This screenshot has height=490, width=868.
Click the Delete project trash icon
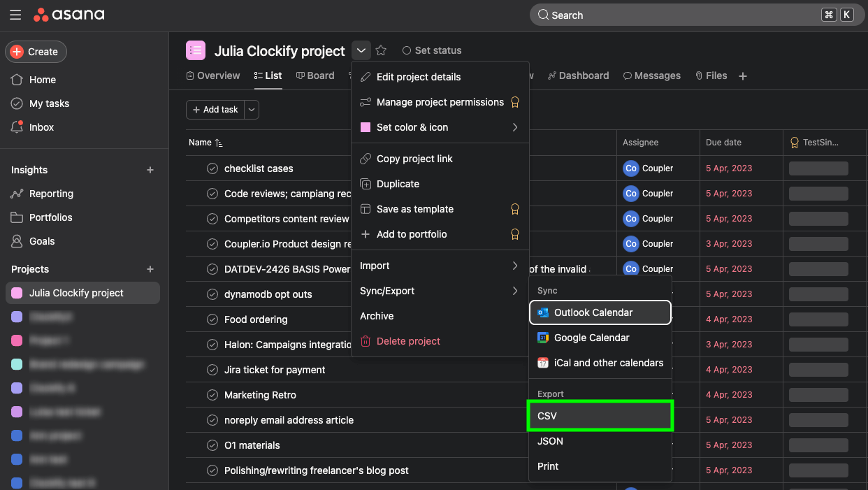[x=366, y=341]
